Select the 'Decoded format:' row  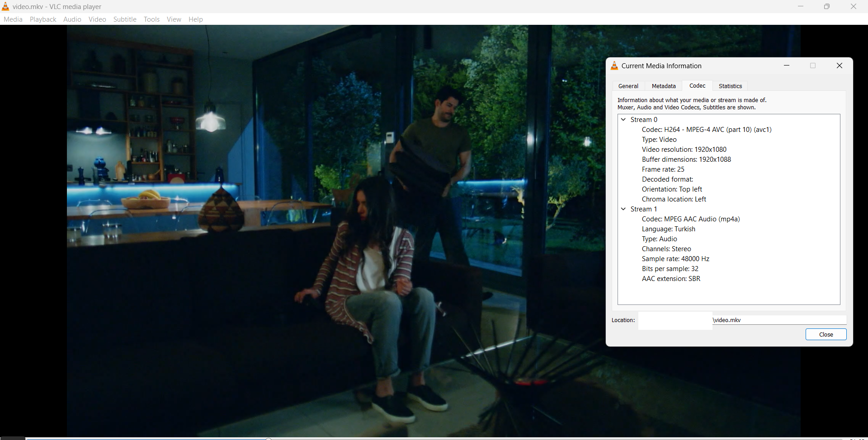[667, 179]
